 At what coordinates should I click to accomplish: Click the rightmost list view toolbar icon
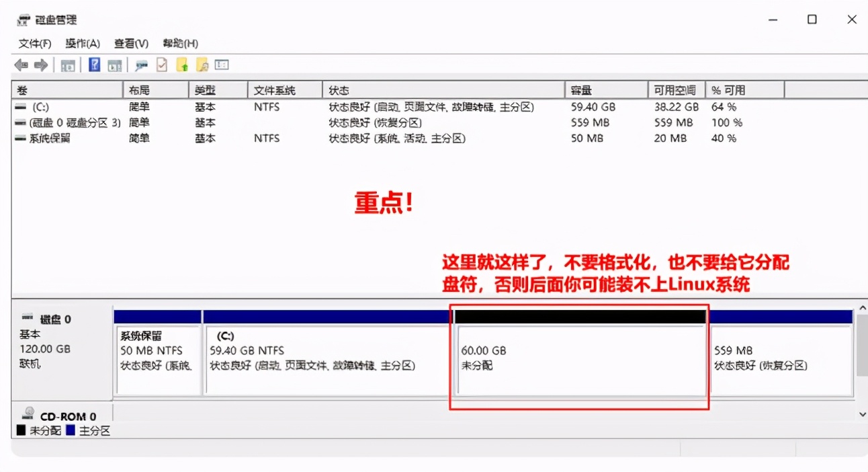pyautogui.click(x=222, y=65)
